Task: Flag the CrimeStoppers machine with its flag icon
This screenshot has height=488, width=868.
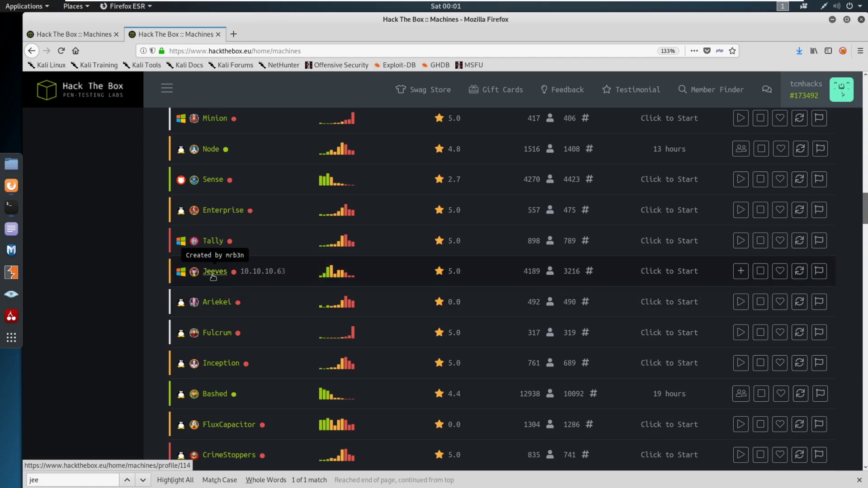Action: [819, 455]
